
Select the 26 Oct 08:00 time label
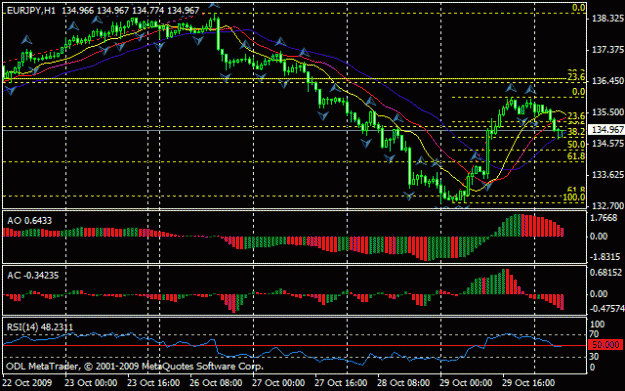[x=216, y=383]
